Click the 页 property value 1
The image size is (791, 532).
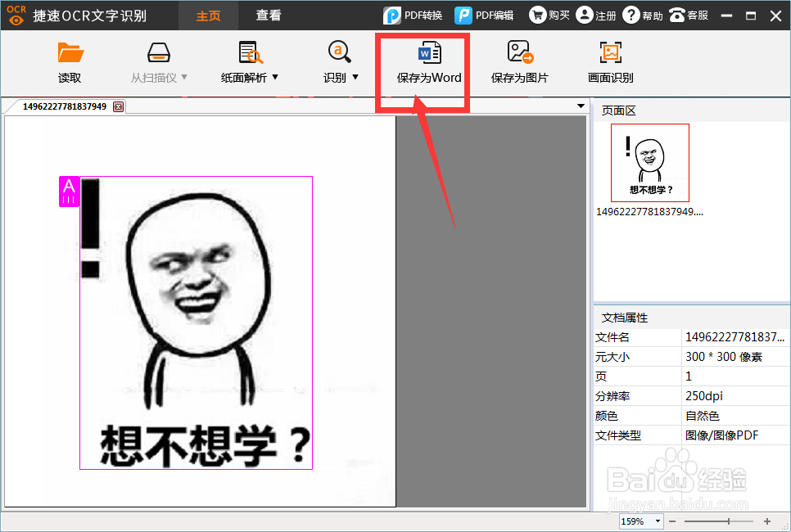click(689, 376)
